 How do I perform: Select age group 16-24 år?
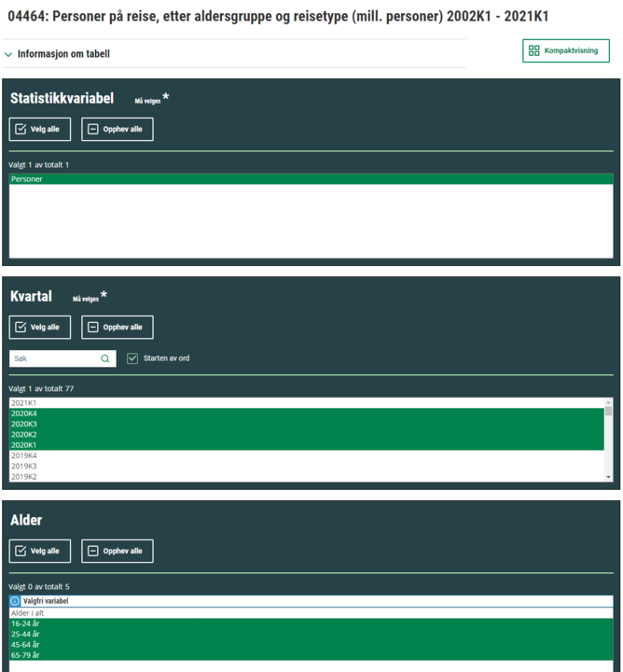pos(311,623)
